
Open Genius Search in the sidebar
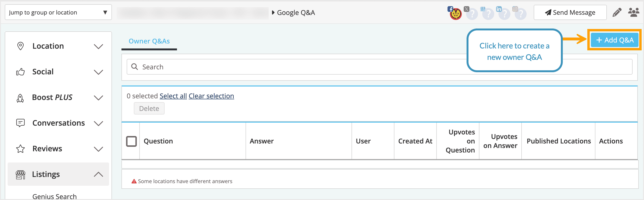point(55,196)
